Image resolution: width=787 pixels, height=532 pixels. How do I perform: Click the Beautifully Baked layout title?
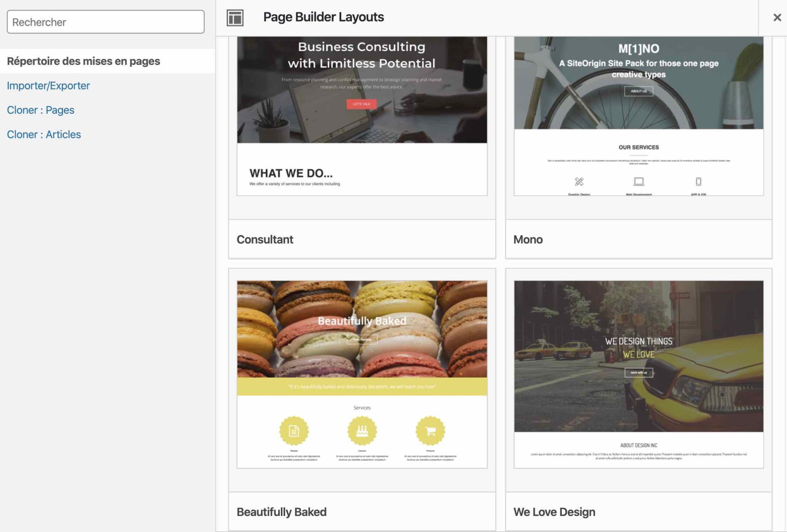[281, 512]
